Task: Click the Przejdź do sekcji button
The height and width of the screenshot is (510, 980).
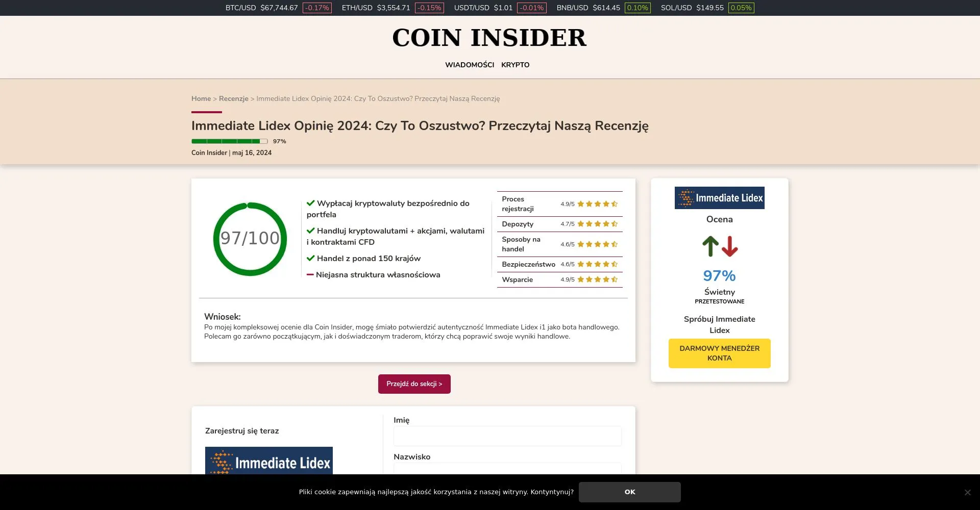Action: click(x=414, y=384)
